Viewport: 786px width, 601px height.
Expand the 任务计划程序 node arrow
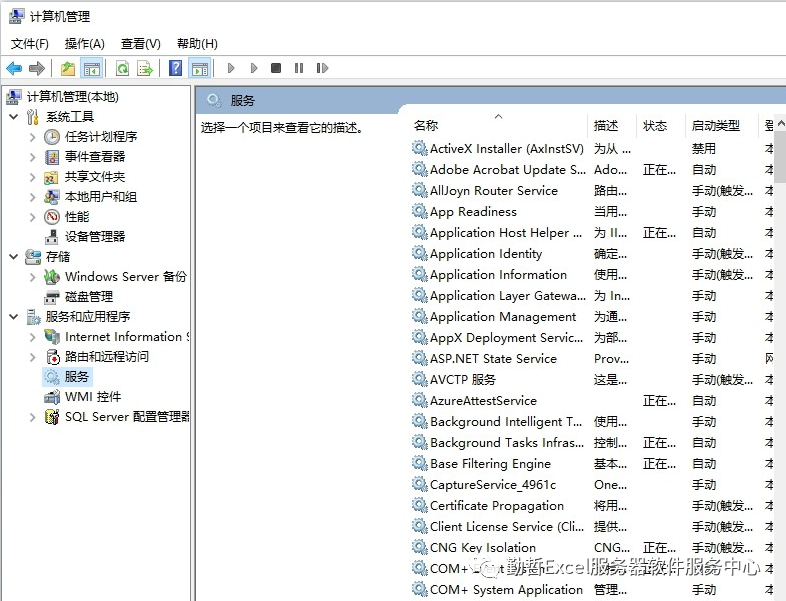point(33,137)
